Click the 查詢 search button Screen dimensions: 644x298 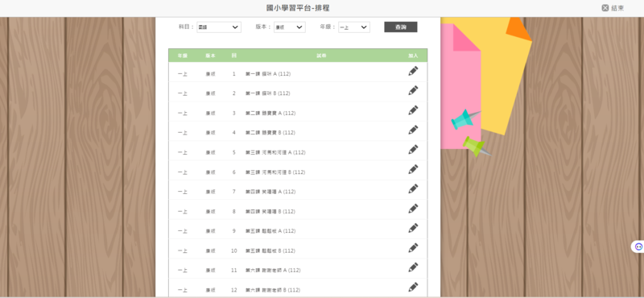(x=401, y=27)
